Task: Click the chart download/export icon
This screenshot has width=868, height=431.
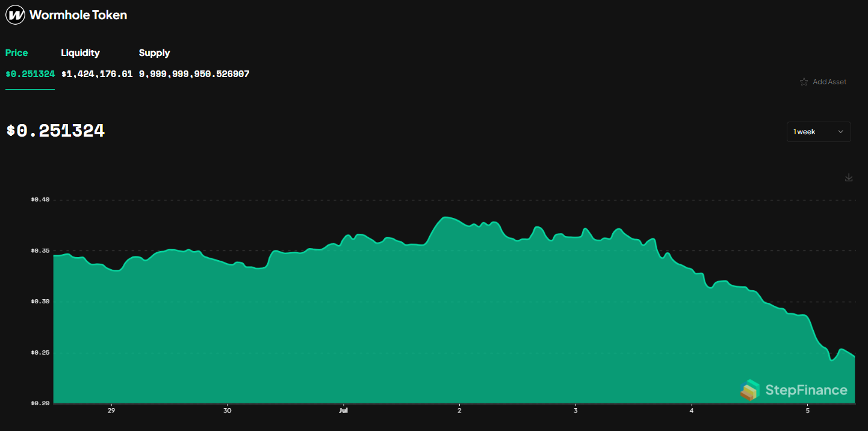Action: point(849,178)
